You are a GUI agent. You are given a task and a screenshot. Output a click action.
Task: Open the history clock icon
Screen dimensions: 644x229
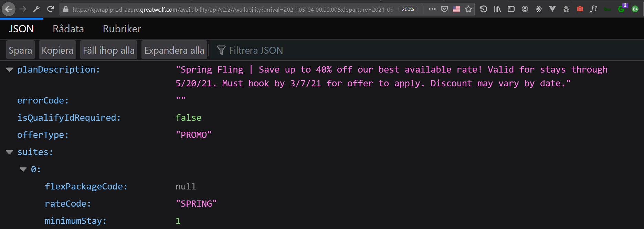click(x=484, y=9)
